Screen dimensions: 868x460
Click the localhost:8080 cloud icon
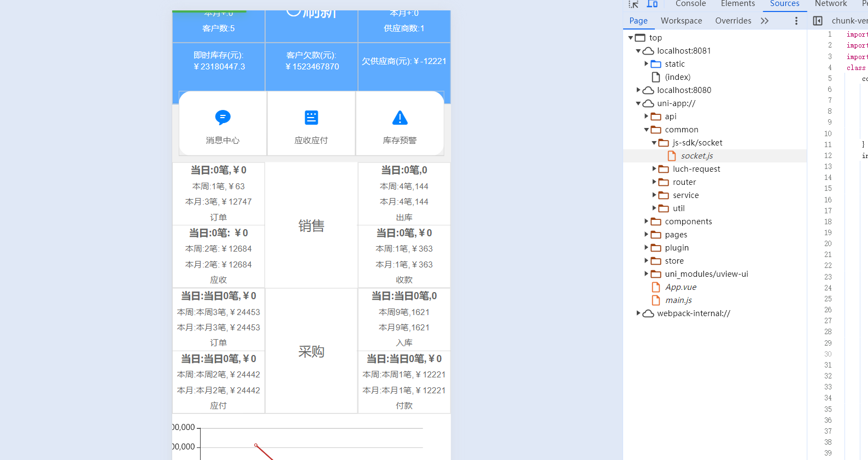click(x=648, y=90)
